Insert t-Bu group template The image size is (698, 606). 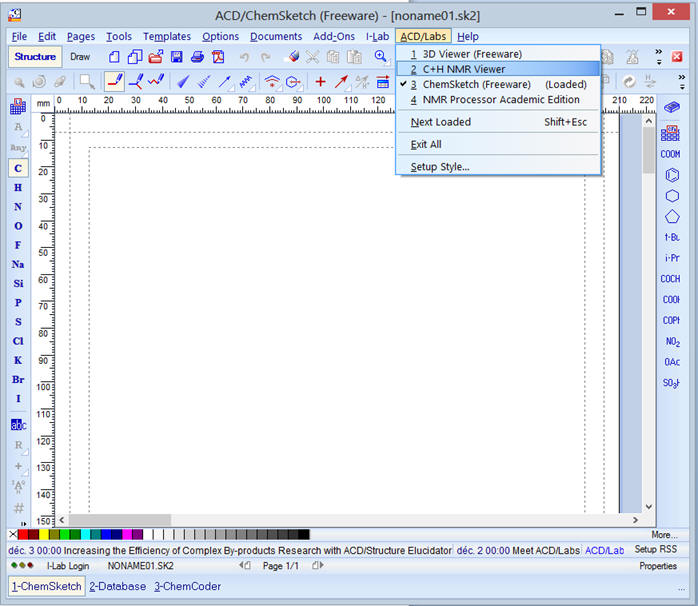[x=672, y=237]
